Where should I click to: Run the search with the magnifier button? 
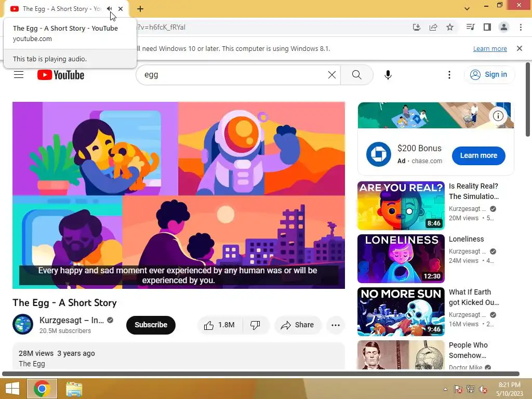(356, 75)
